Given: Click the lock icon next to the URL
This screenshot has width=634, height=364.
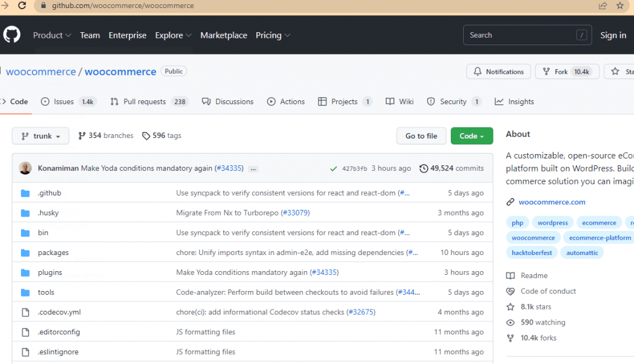Looking at the screenshot, I should click(44, 6).
